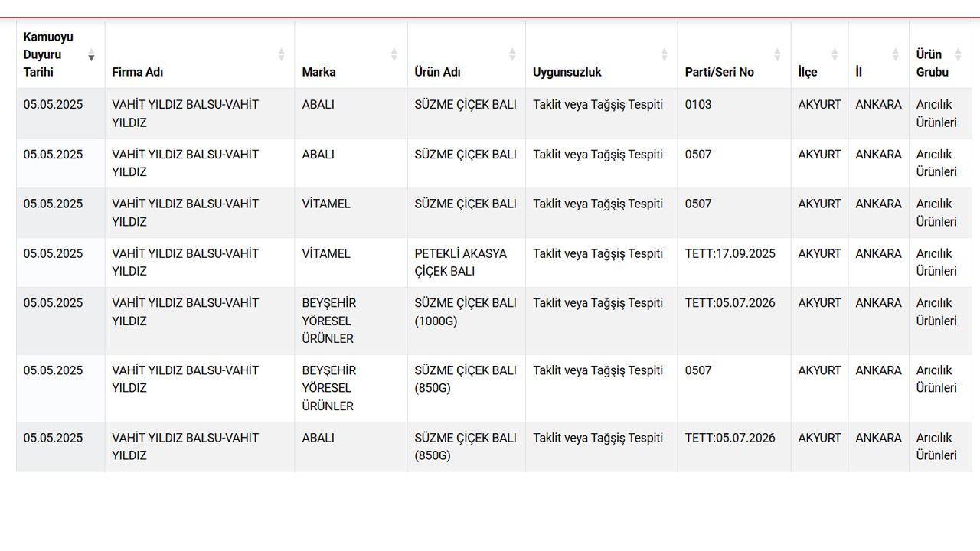Click sort arrows in Marka column

tap(394, 54)
